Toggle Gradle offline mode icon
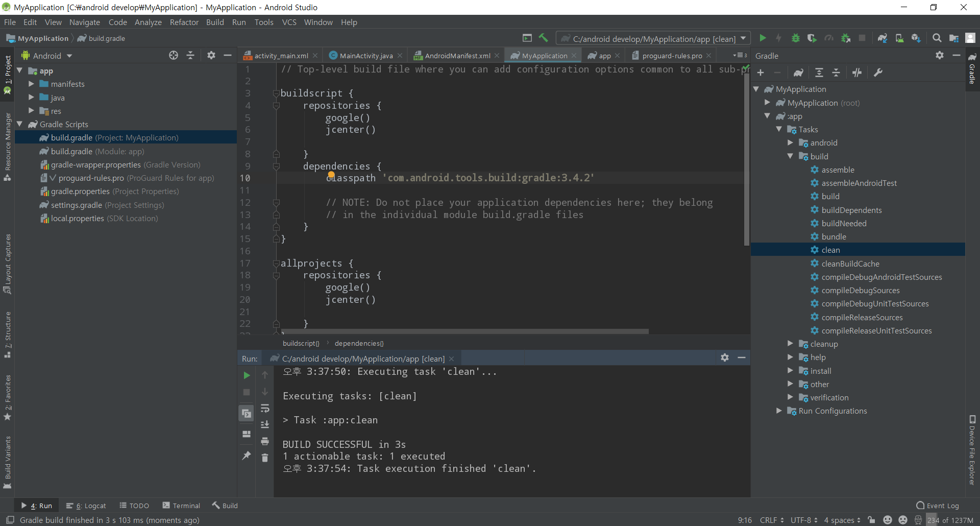Screen dimensions: 980x526 coord(857,73)
